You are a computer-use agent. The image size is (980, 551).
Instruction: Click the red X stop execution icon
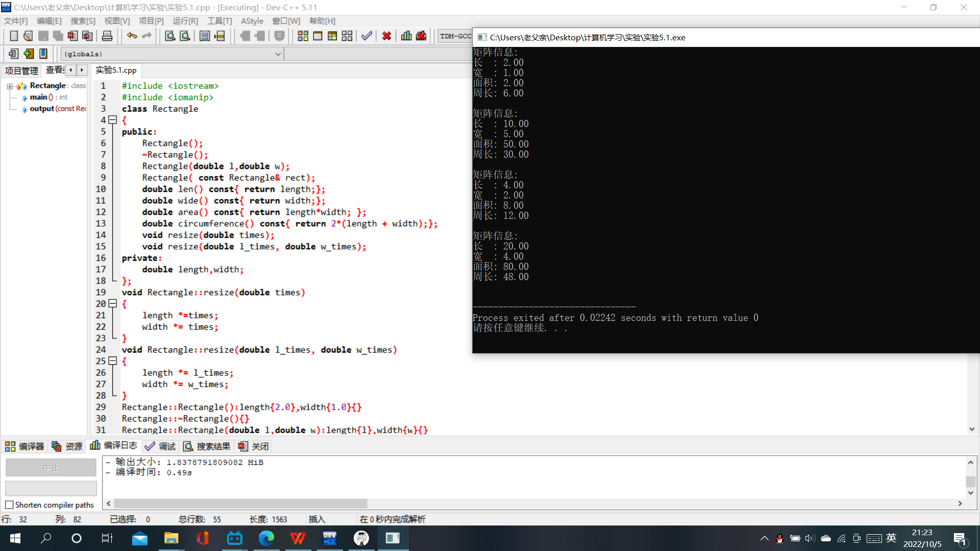386,36
